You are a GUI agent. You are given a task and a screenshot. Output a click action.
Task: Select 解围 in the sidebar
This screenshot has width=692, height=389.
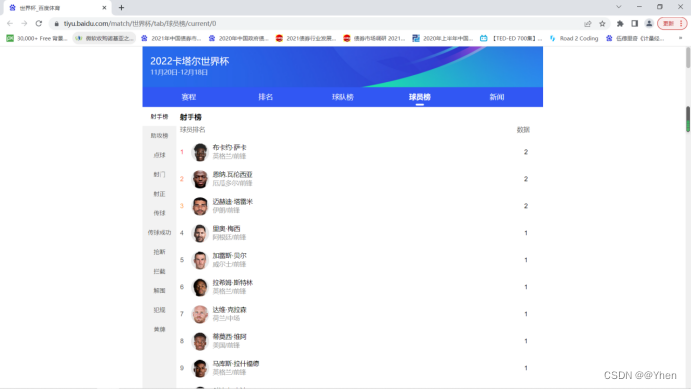(159, 291)
